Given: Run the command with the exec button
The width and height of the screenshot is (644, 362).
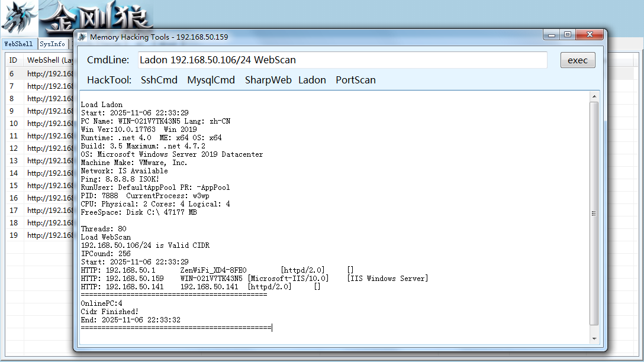Looking at the screenshot, I should coord(578,60).
